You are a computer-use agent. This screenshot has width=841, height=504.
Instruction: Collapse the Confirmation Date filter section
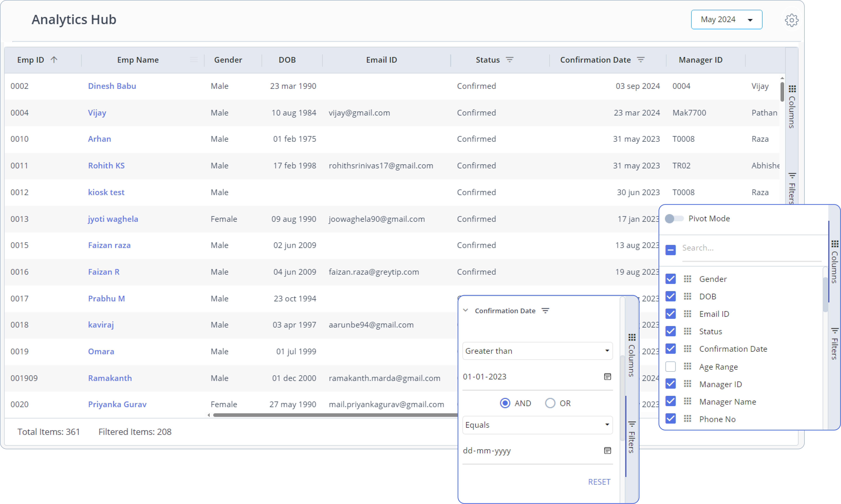(466, 310)
